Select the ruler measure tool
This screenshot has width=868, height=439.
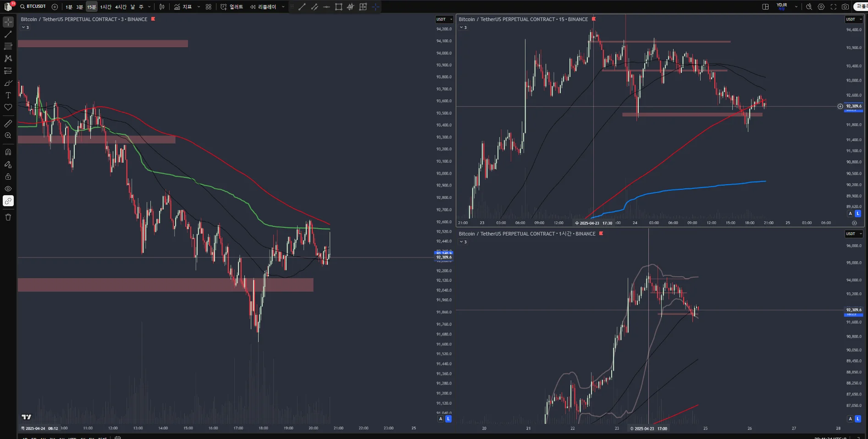(x=8, y=124)
